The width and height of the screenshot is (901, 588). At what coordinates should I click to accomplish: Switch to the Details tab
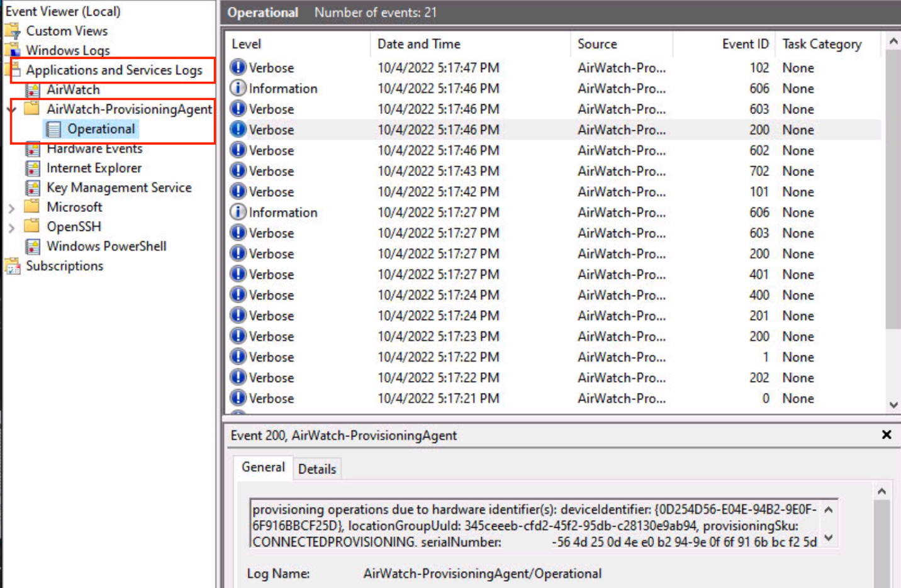[x=317, y=469]
